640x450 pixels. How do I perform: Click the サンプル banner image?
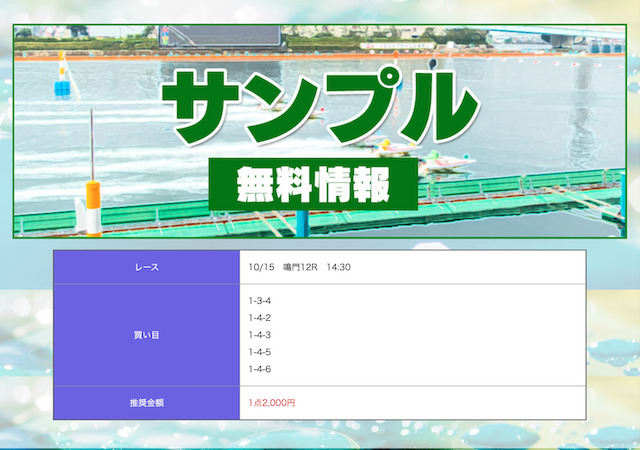pos(320,131)
